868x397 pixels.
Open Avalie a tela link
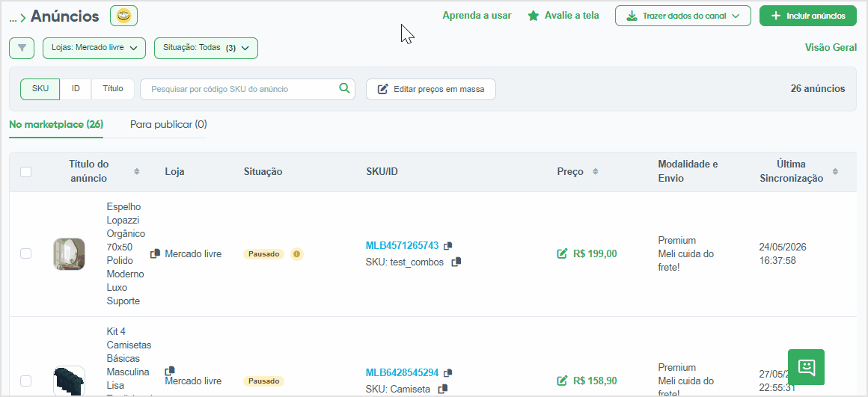pyautogui.click(x=572, y=16)
